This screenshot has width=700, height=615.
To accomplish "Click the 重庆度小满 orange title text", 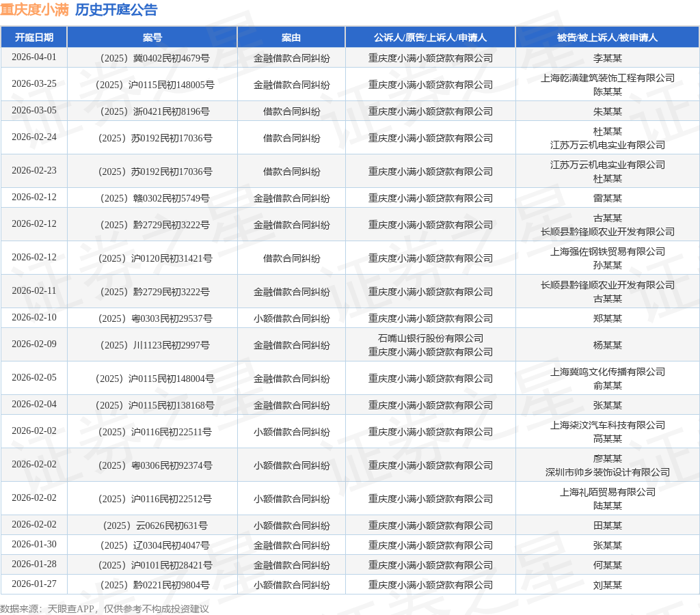I will (x=34, y=10).
